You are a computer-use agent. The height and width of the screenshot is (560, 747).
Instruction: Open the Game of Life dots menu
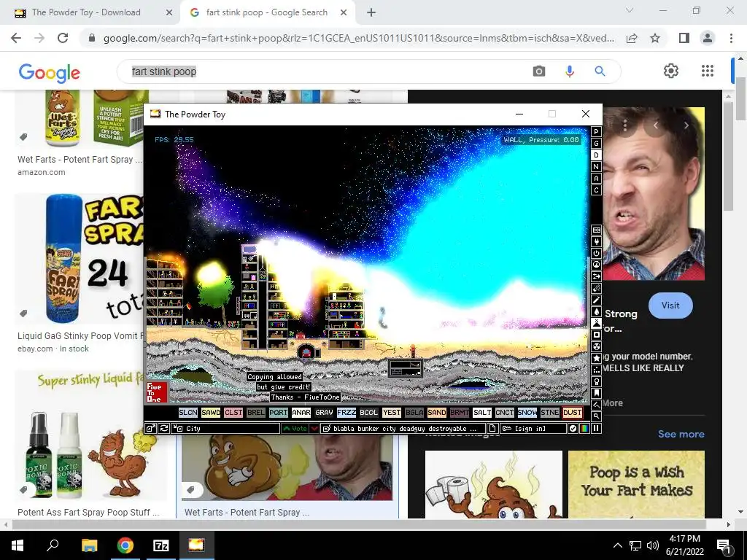tap(596, 370)
